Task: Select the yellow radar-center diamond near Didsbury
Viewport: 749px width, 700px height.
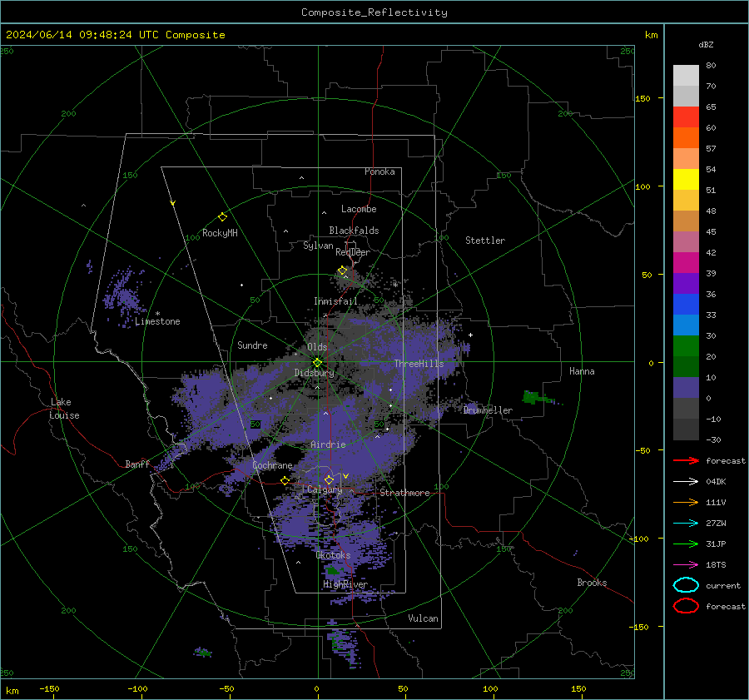Action: pyautogui.click(x=318, y=363)
